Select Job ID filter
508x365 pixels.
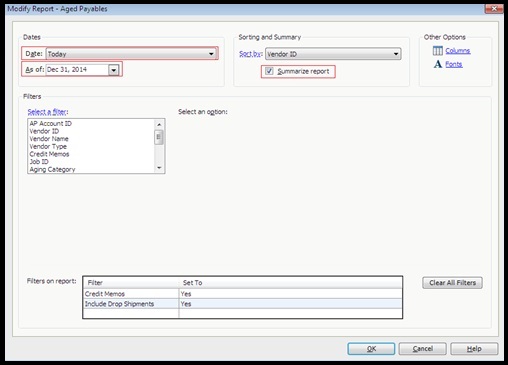point(39,162)
